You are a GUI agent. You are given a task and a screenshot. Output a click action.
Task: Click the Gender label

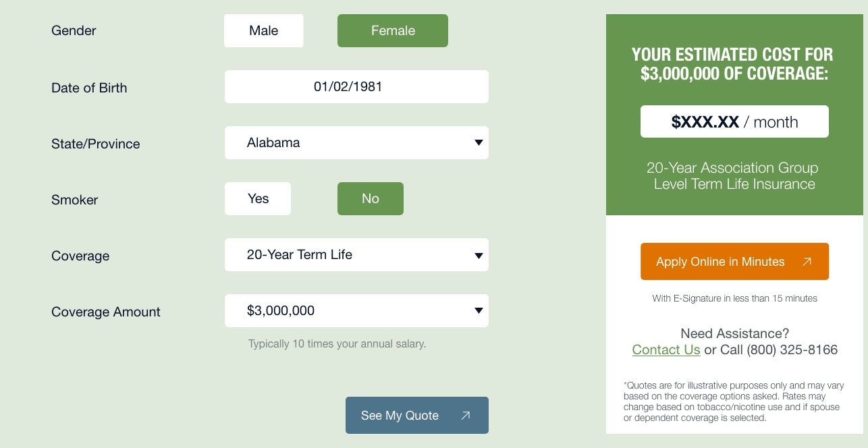tap(74, 31)
